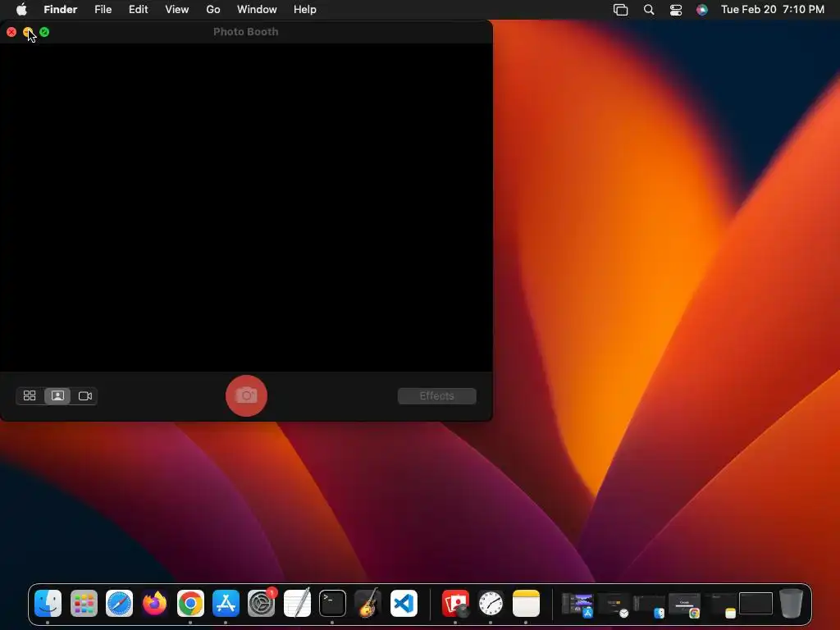Open TextEdit from the Dock
The image size is (840, 630).
click(297, 604)
